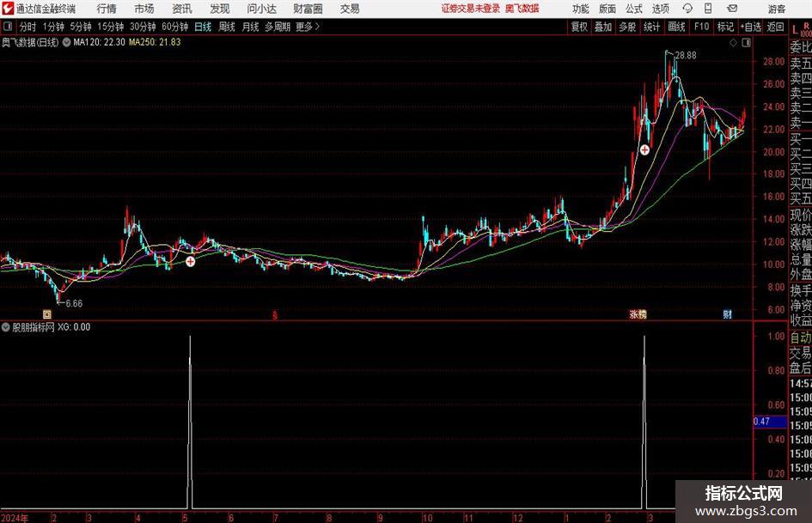Open the 财富圈 menu
812x523 pixels.
(x=308, y=9)
